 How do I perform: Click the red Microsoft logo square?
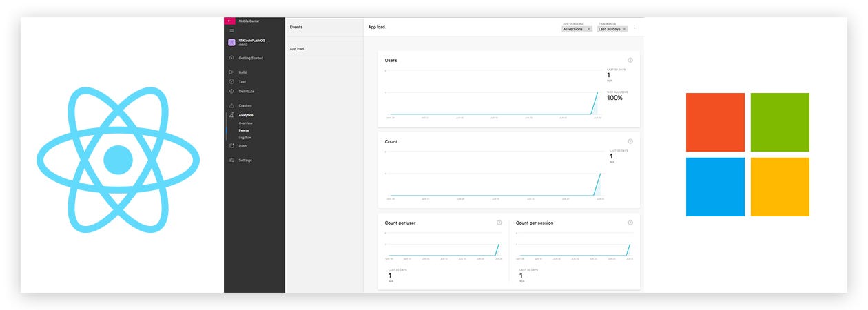pos(715,122)
